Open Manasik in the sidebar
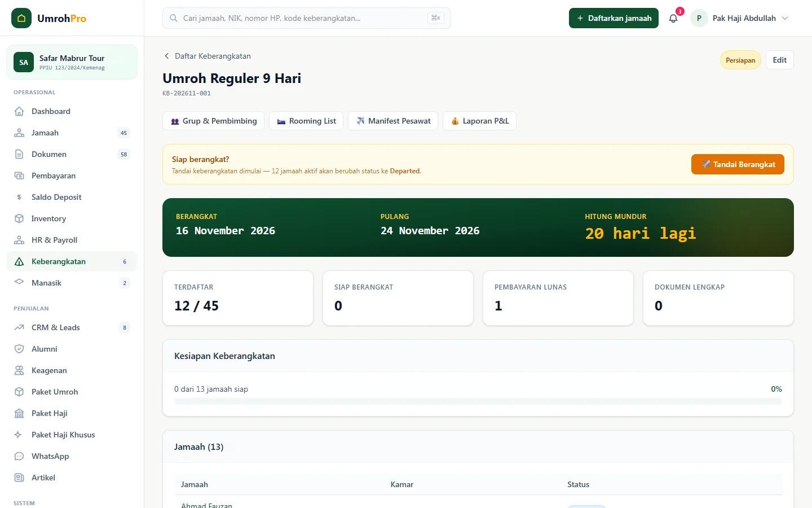Image resolution: width=812 pixels, height=508 pixels. coord(72,283)
